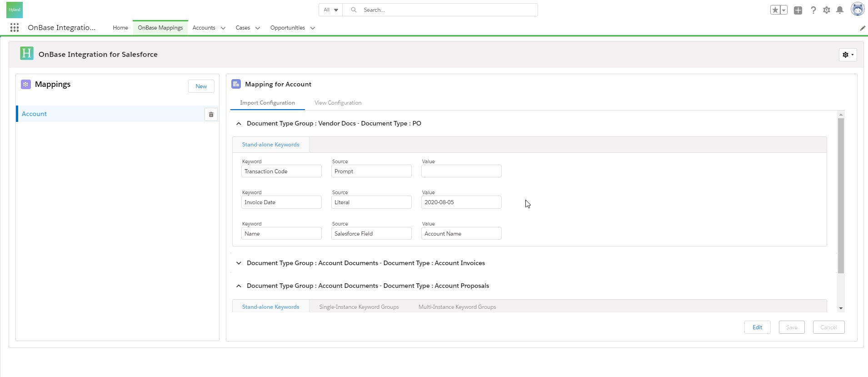Viewport: 868px width, 377px height.
Task: Click the Invoice Date value field
Action: coord(461,202)
